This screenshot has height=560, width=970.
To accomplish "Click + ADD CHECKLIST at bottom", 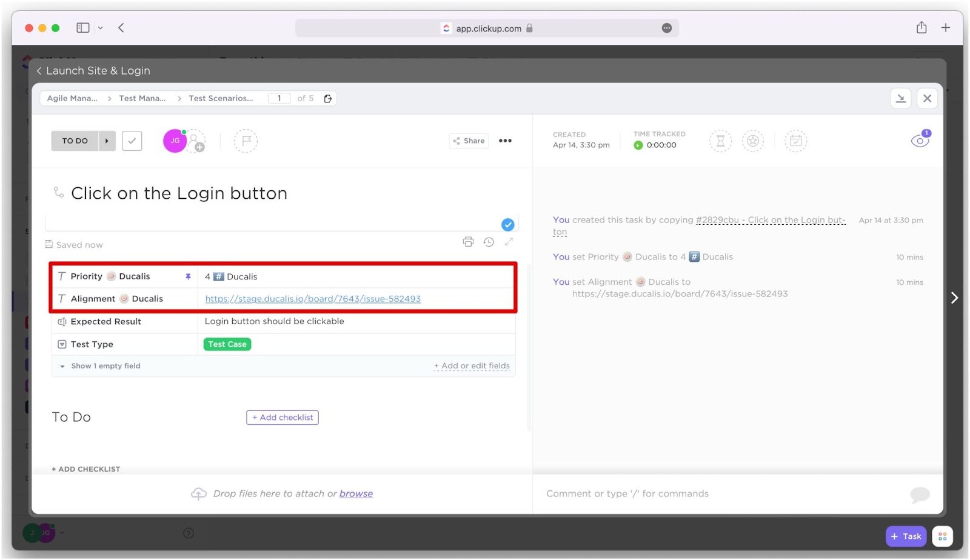I will pyautogui.click(x=85, y=469).
